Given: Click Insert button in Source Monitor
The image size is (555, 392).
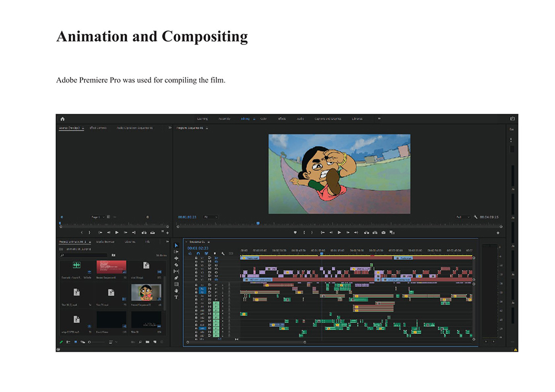Looking at the screenshot, I should (144, 232).
